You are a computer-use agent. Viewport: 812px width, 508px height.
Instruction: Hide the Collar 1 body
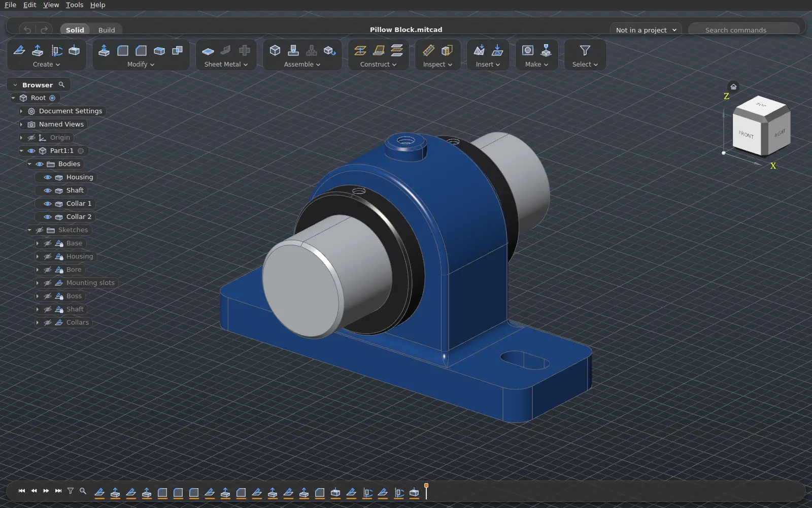point(48,204)
